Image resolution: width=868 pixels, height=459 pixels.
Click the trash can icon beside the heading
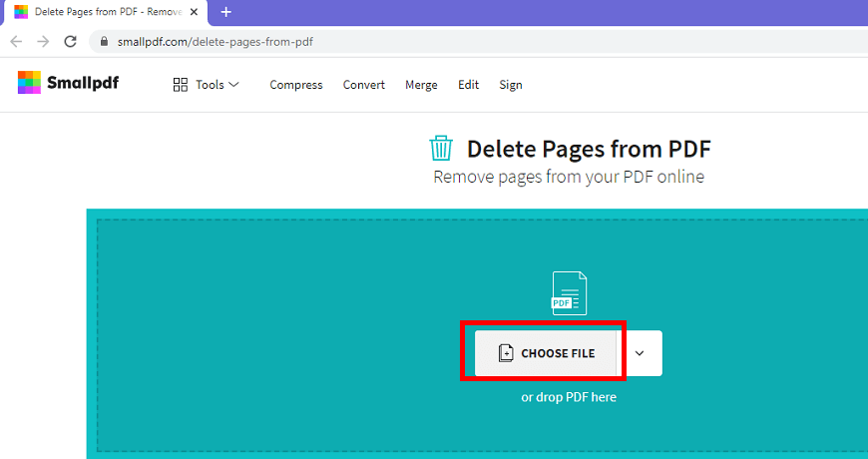pos(441,149)
